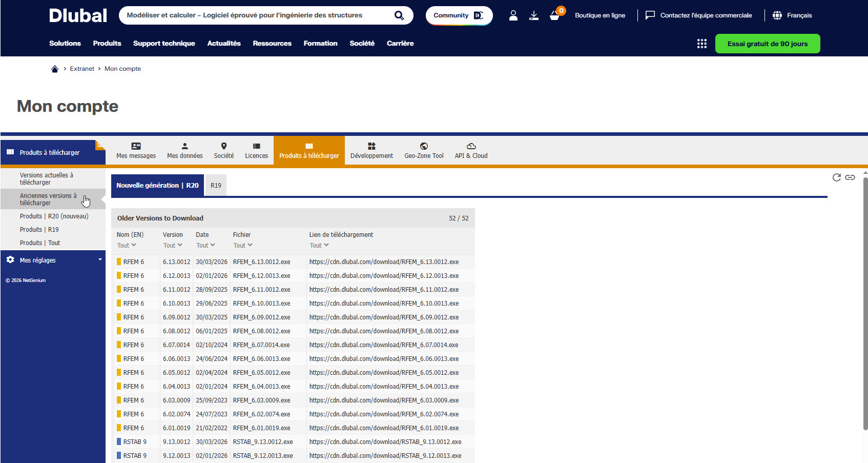
Task: Open the Lien de téléchargement Tout filter
Action: click(319, 246)
